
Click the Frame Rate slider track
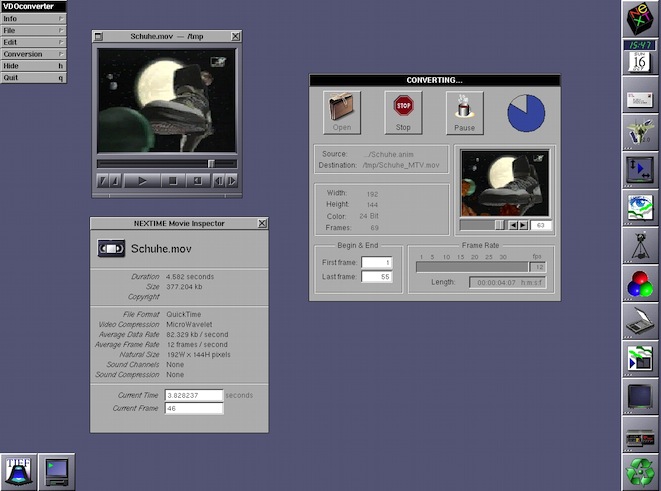tap(472, 267)
